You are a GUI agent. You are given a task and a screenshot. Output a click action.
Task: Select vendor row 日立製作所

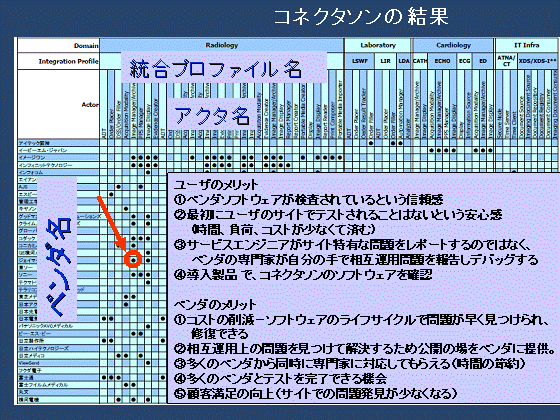[x=59, y=341]
